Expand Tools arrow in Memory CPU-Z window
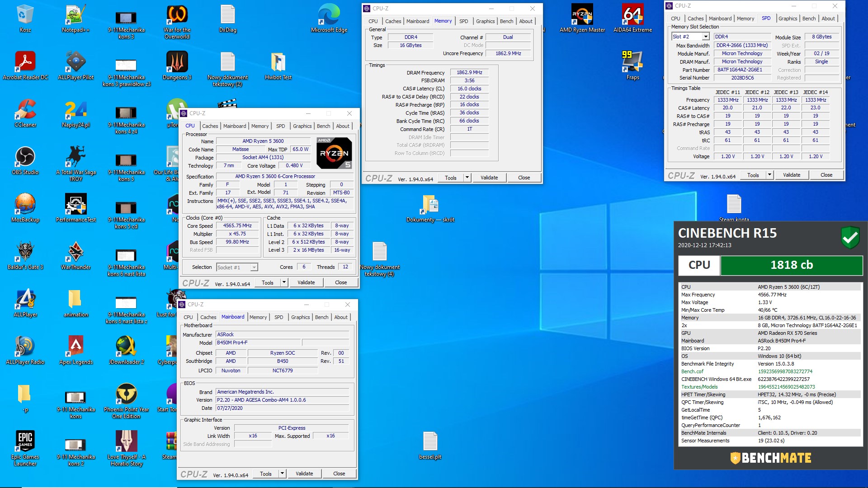The image size is (868, 488). pyautogui.click(x=467, y=178)
